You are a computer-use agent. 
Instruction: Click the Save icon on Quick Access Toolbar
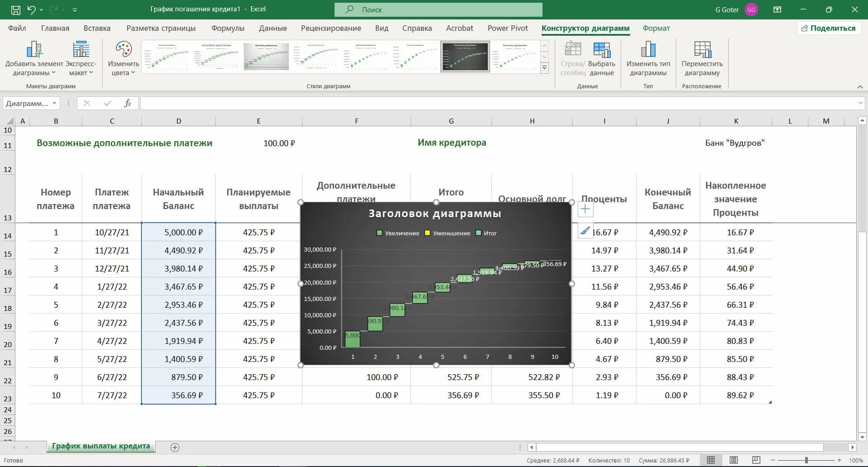[15, 9]
